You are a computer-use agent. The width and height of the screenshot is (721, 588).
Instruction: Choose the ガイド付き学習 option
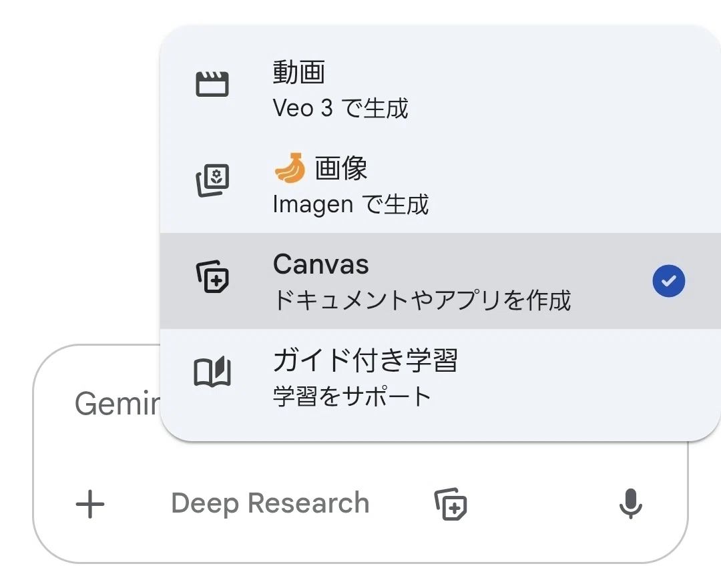[440, 377]
